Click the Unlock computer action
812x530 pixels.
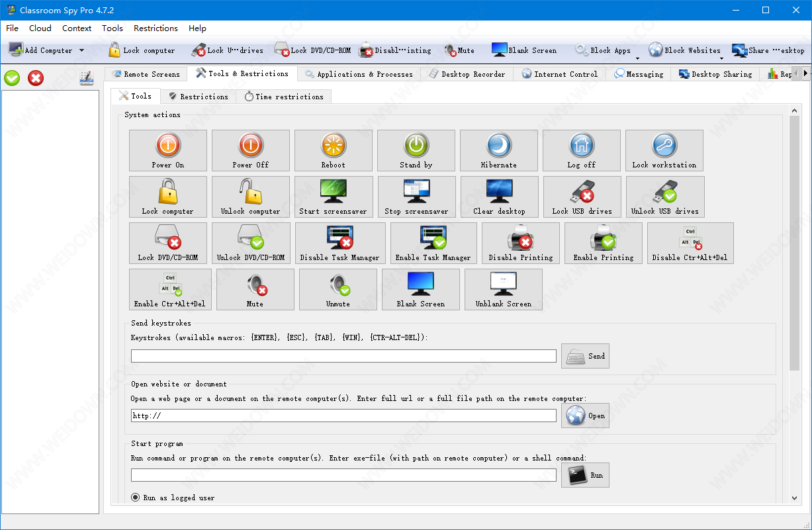tap(251, 197)
